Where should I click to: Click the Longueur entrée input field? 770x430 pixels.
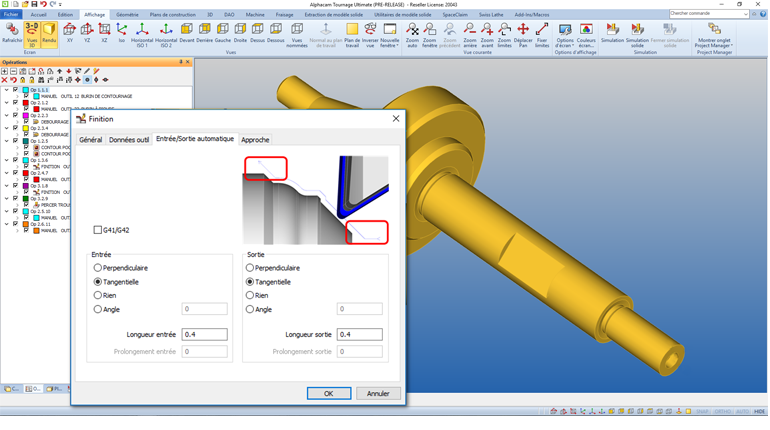pos(204,335)
